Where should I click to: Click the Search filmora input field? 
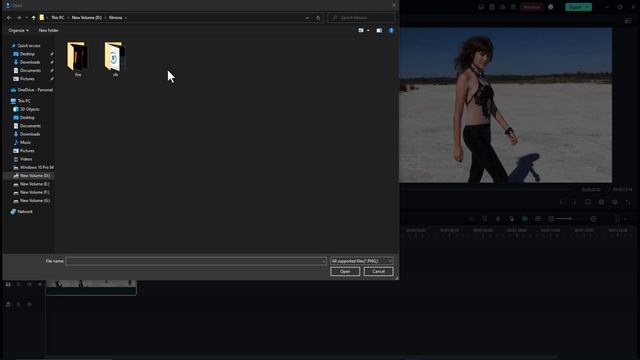(x=361, y=18)
